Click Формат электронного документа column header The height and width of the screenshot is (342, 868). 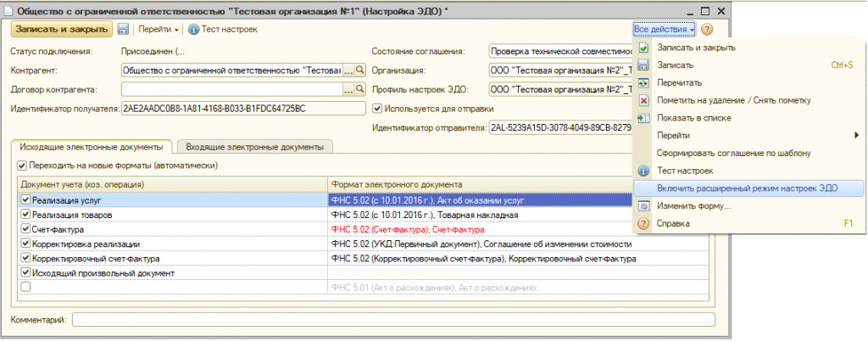click(480, 184)
